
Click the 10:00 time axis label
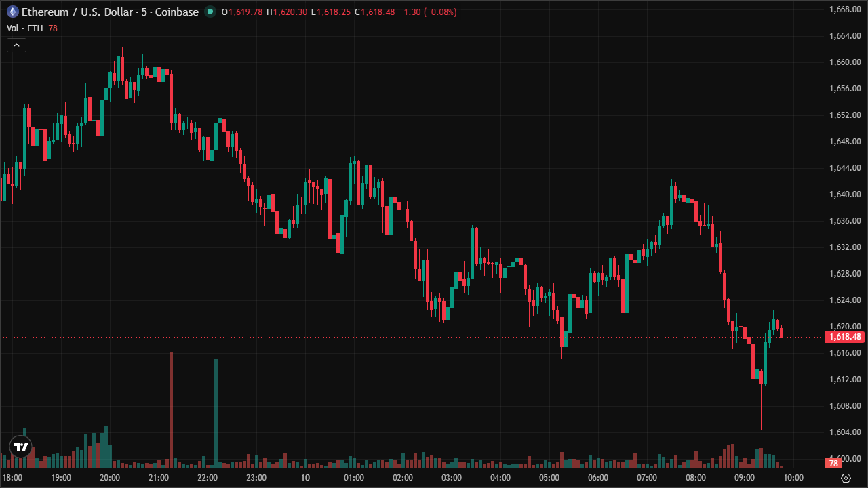793,477
